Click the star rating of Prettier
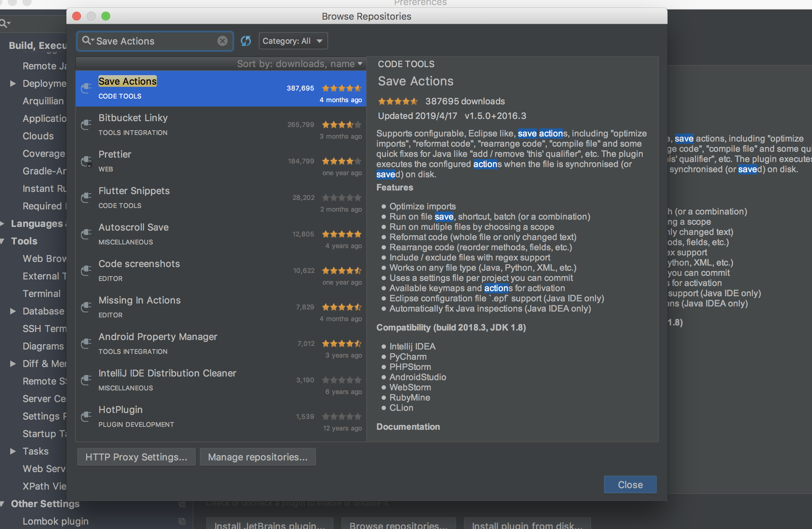812x529 pixels. [x=342, y=161]
